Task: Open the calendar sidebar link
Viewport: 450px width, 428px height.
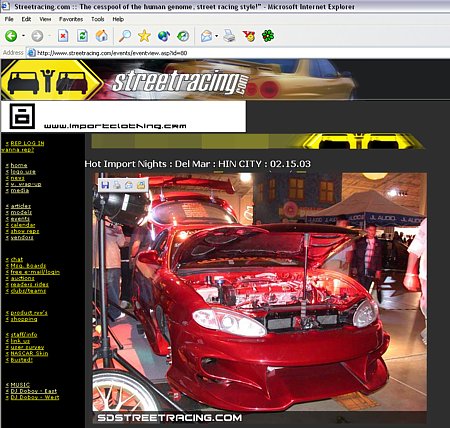Action: (23, 225)
